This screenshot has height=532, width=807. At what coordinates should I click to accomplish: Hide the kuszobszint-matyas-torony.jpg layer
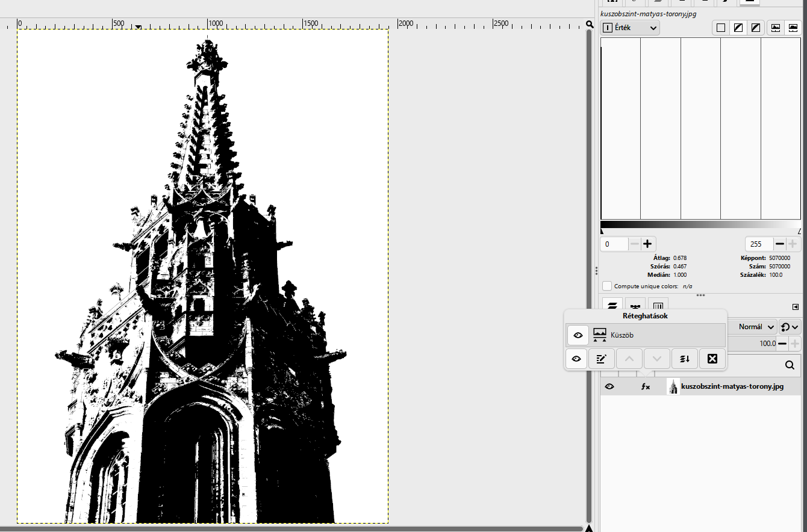[x=609, y=386]
